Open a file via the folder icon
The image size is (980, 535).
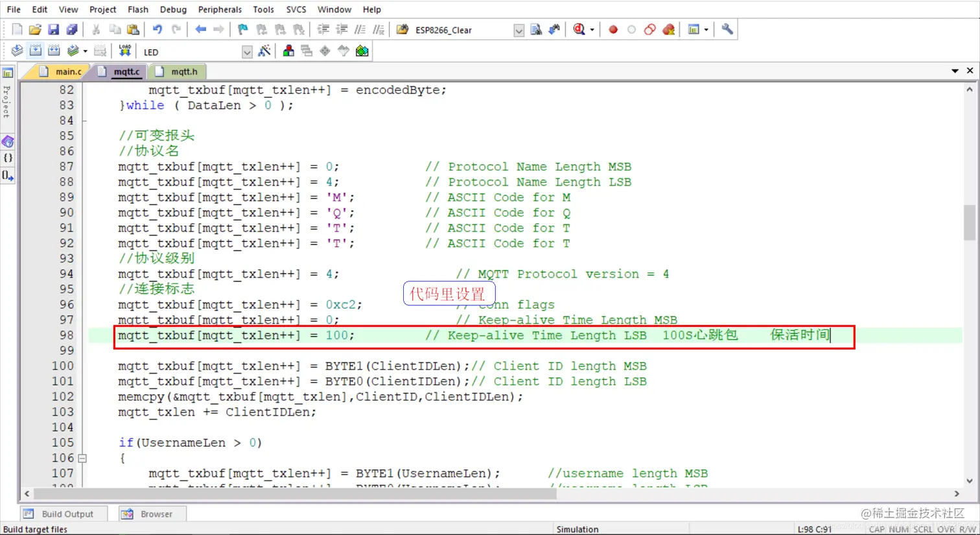(x=36, y=30)
